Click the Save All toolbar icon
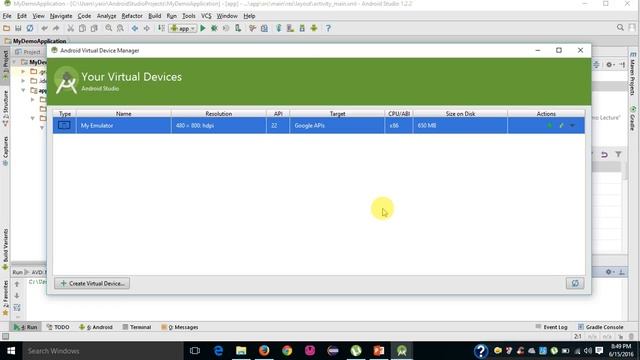 click(18, 28)
